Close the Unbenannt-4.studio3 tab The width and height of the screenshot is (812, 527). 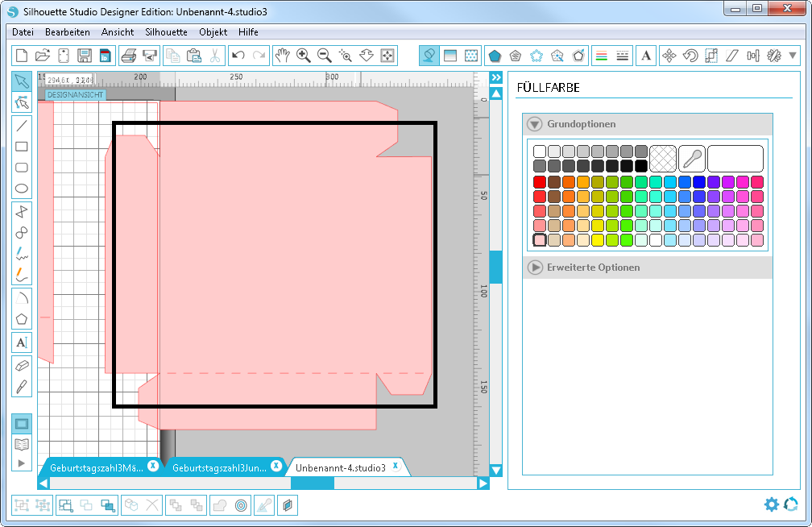tap(396, 466)
